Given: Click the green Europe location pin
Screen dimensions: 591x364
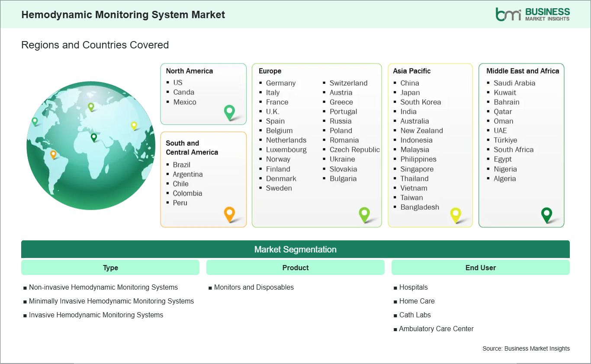Looking at the screenshot, I should point(365,214).
